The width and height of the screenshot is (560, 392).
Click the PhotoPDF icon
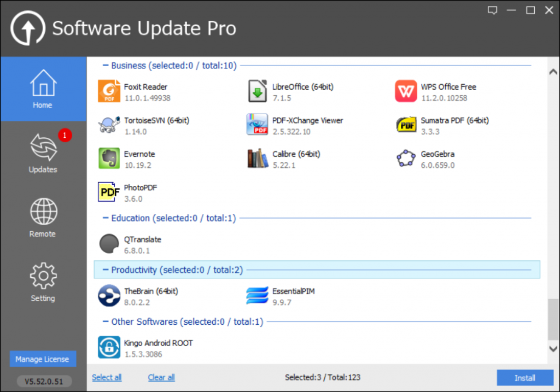(x=109, y=192)
